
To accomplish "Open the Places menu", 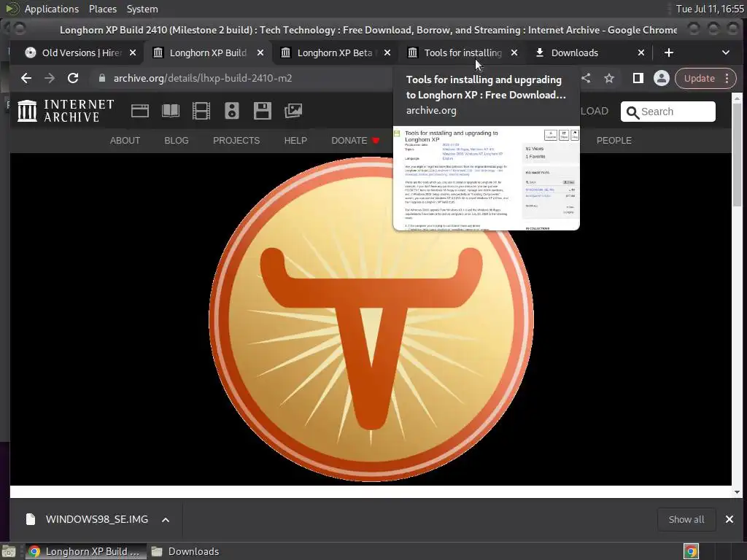I will coord(103,9).
